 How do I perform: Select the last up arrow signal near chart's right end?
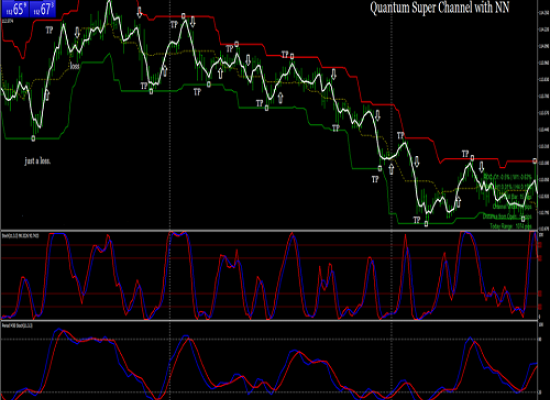(458, 202)
